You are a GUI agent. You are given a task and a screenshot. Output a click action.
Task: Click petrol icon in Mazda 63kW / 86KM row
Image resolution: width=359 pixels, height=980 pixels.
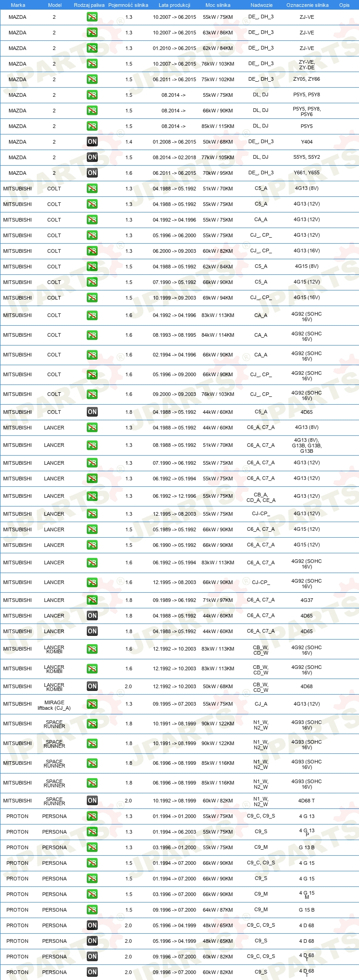pyautogui.click(x=92, y=33)
